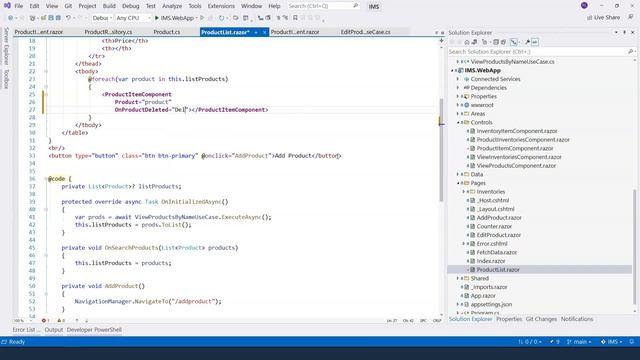Open the File menu
This screenshot has width=640, height=360.
tap(19, 6)
